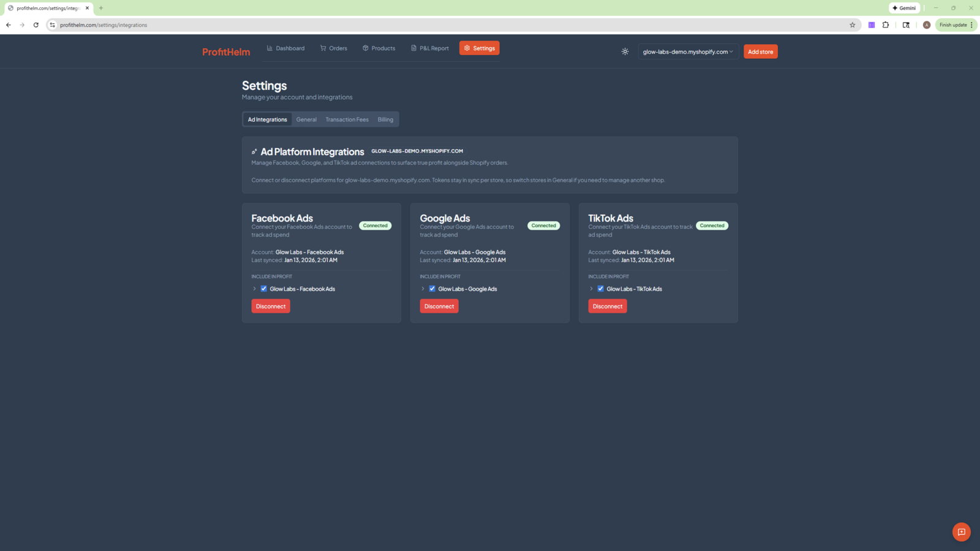Image resolution: width=980 pixels, height=551 pixels.
Task: Disconnect the Facebook Ads integration
Action: coord(271,306)
